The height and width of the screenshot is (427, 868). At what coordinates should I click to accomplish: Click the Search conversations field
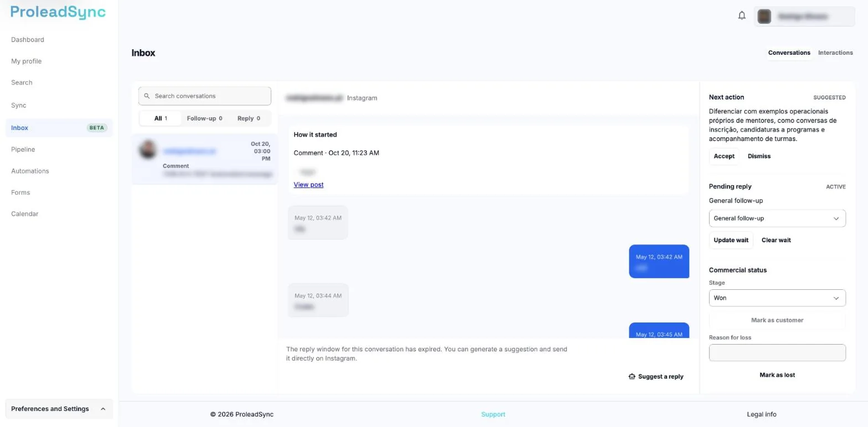205,96
